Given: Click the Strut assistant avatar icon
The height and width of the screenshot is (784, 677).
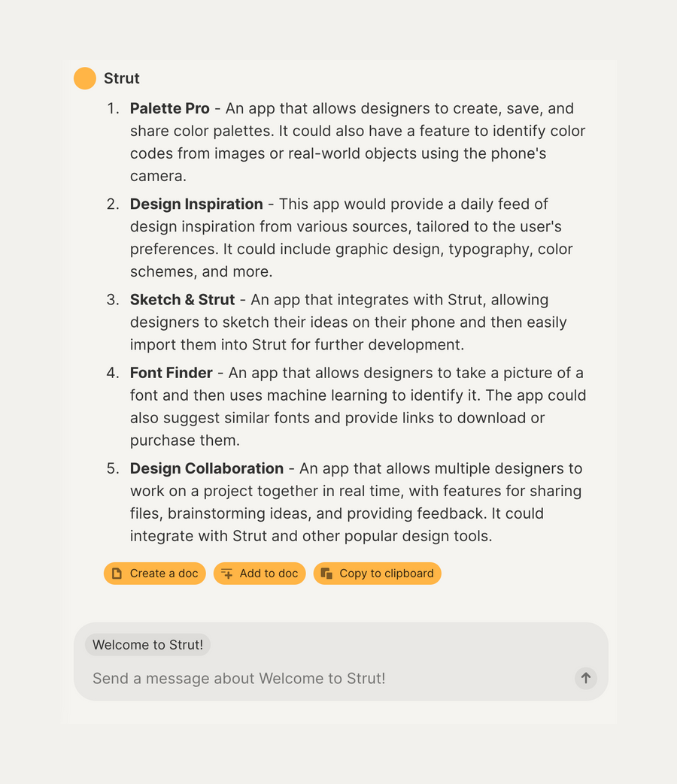Looking at the screenshot, I should coord(84,78).
